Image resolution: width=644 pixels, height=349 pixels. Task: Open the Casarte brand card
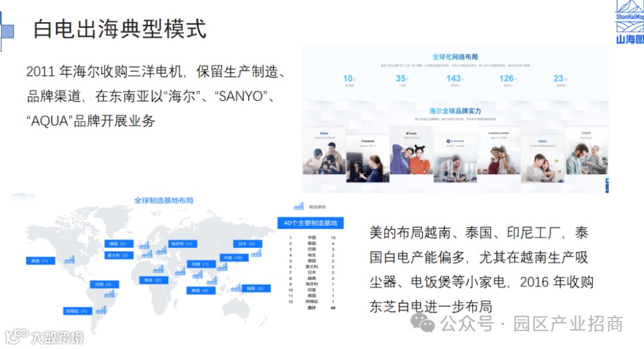(x=367, y=158)
